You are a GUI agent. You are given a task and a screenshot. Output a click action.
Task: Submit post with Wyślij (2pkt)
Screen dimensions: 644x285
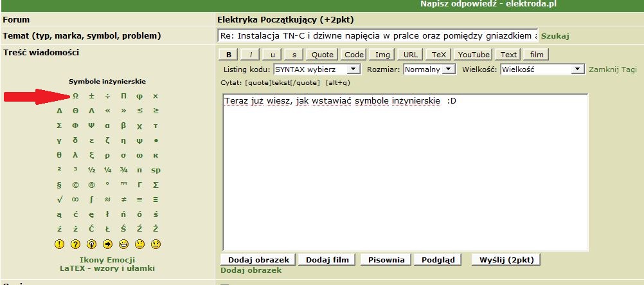point(506,259)
